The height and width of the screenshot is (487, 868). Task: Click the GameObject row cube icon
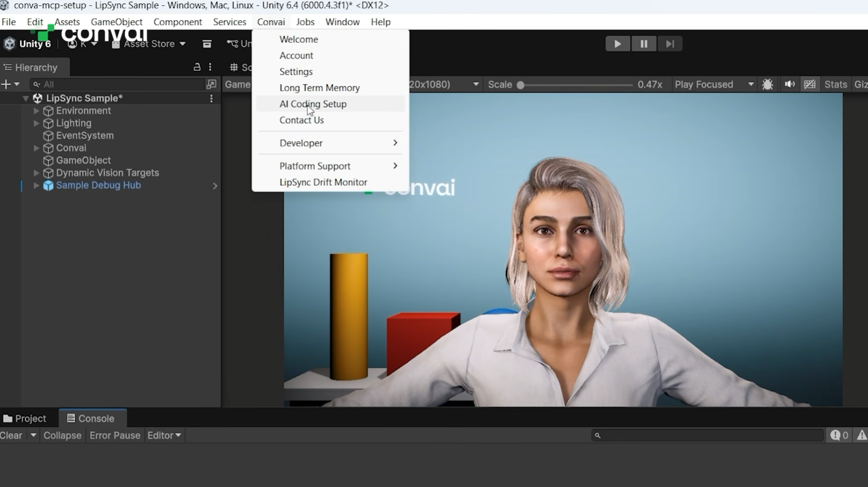pyautogui.click(x=48, y=161)
